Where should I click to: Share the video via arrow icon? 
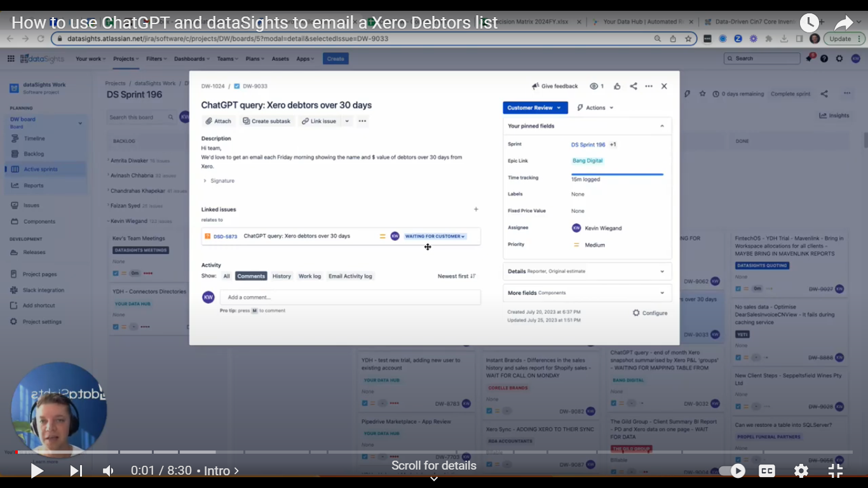tap(843, 24)
